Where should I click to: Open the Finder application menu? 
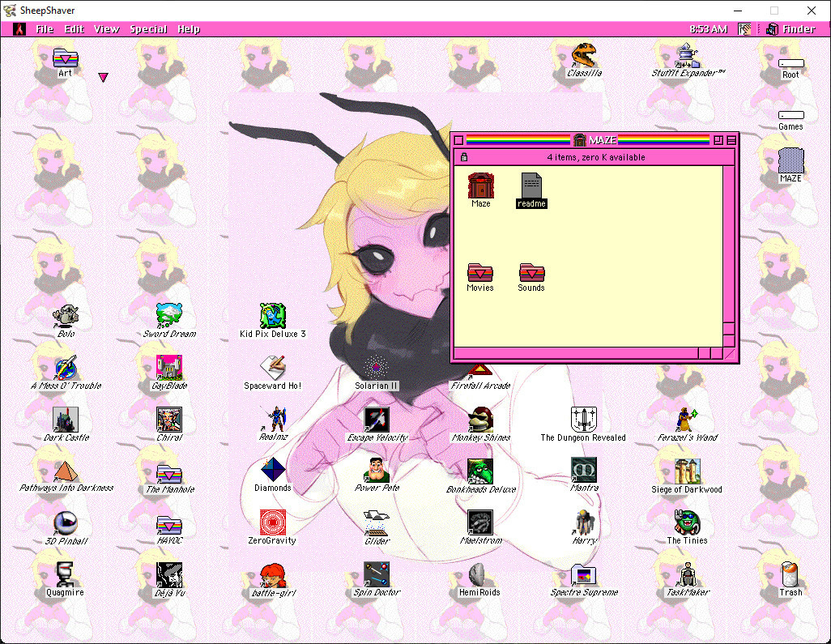click(791, 29)
